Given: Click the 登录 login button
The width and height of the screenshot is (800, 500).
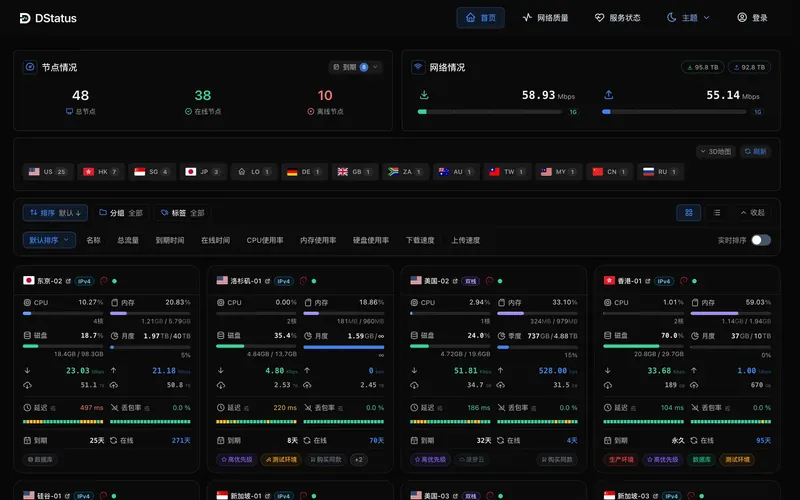Looking at the screenshot, I should (753, 18).
